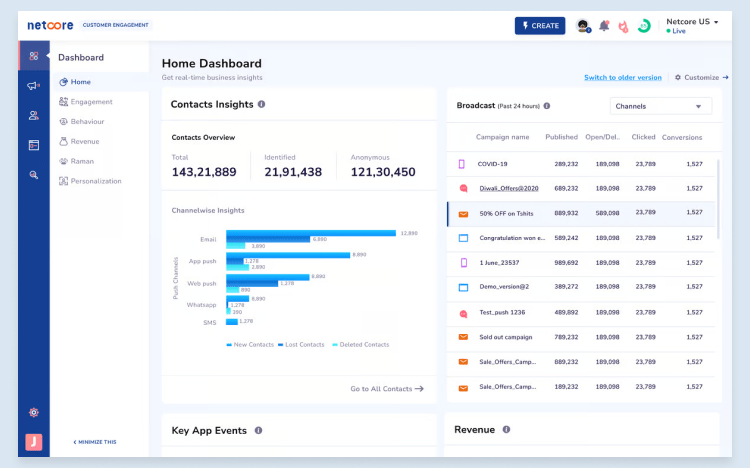Click the Anonymous value 121,30,450
This screenshot has width=750, height=468.
(x=383, y=172)
